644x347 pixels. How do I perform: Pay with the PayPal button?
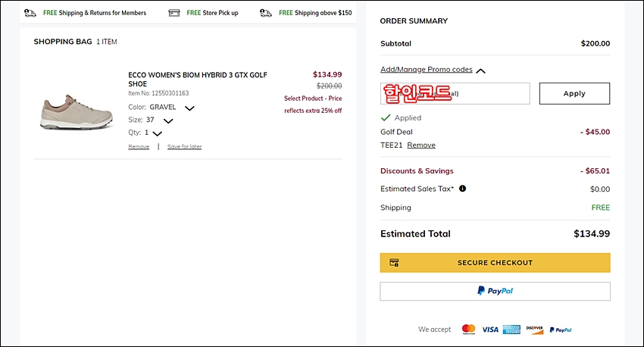(x=495, y=291)
